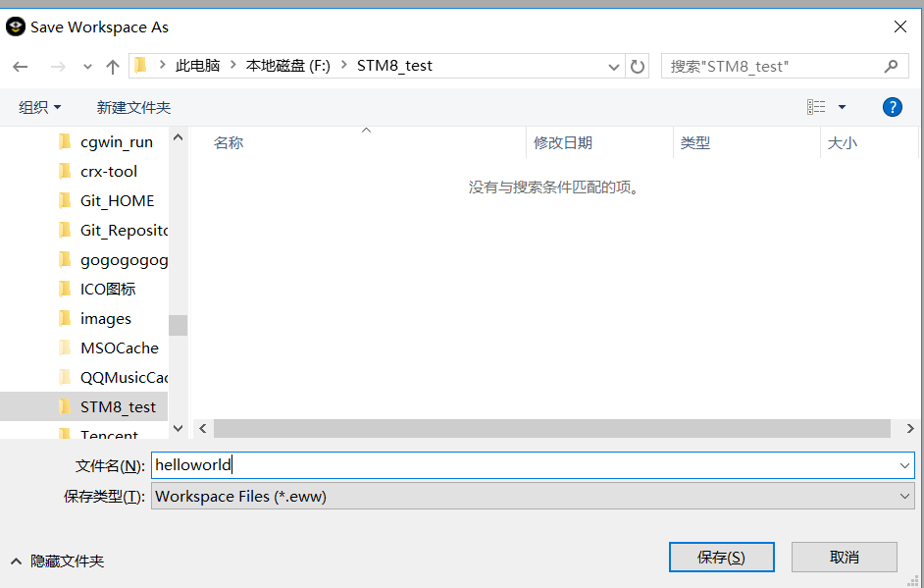
Task: Toggle sort order on the 名称 column
Action: tap(228, 142)
